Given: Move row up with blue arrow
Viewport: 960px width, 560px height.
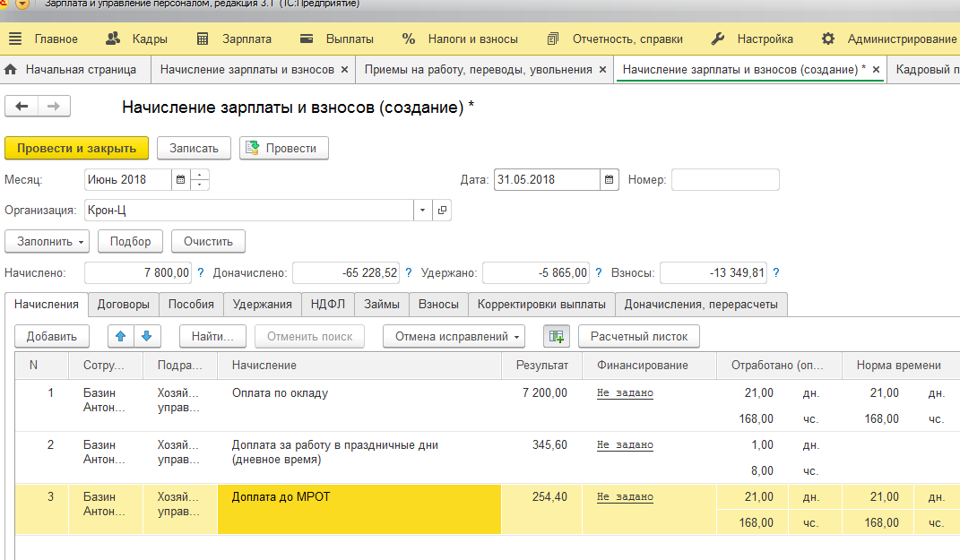Looking at the screenshot, I should 121,336.
